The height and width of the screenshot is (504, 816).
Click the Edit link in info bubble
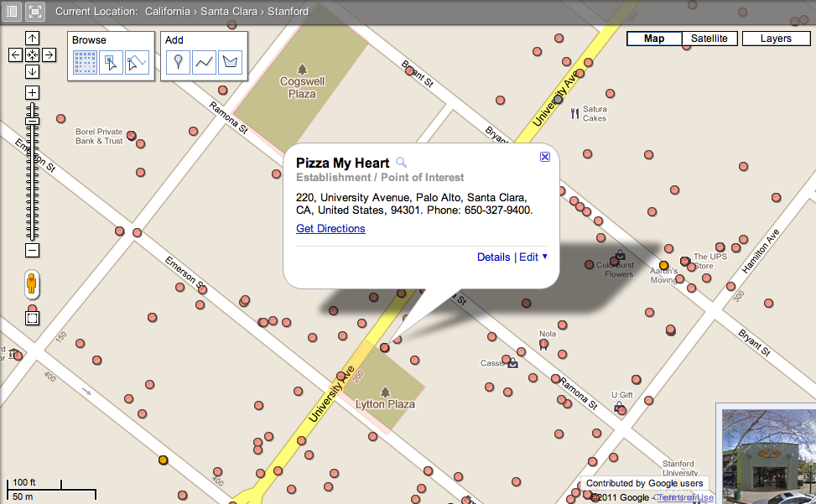528,257
